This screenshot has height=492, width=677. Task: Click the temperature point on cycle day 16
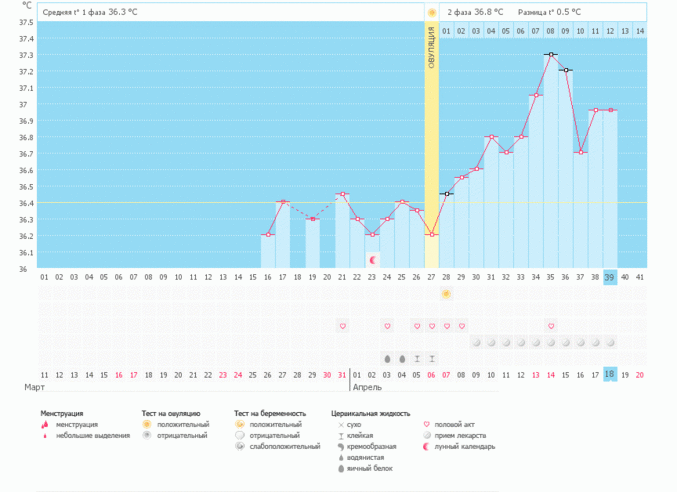[268, 235]
